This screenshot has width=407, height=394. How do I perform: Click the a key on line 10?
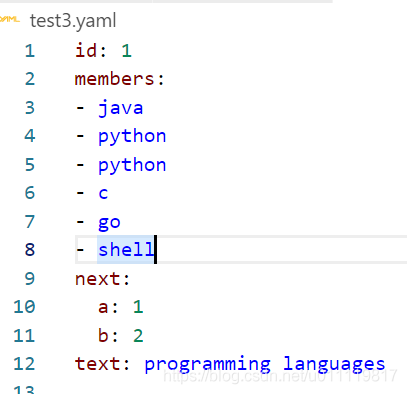[x=103, y=307]
